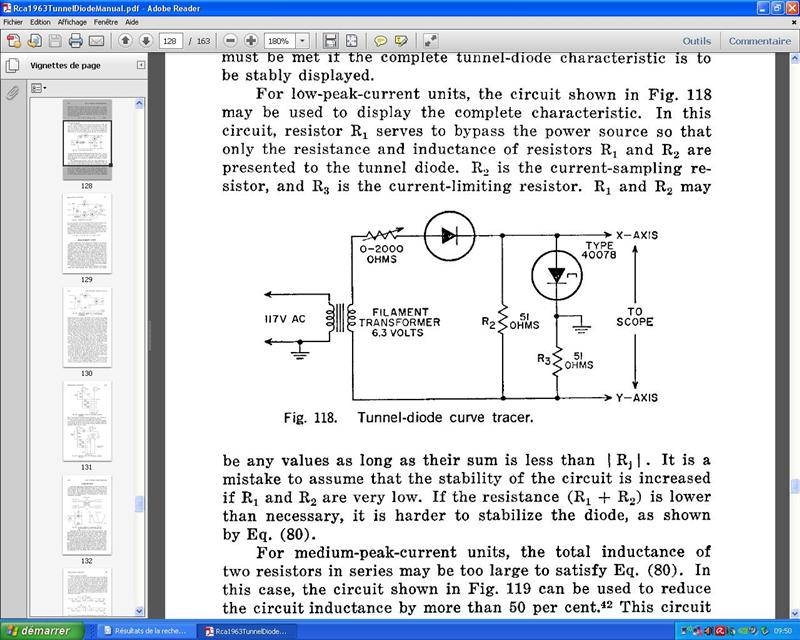Select page 130 thumbnail

tap(87, 327)
